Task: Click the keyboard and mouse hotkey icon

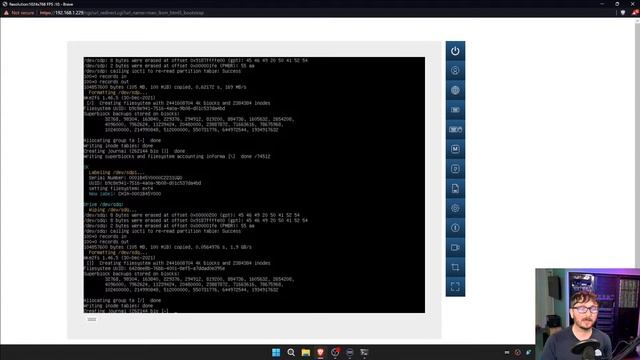Action: (455, 129)
